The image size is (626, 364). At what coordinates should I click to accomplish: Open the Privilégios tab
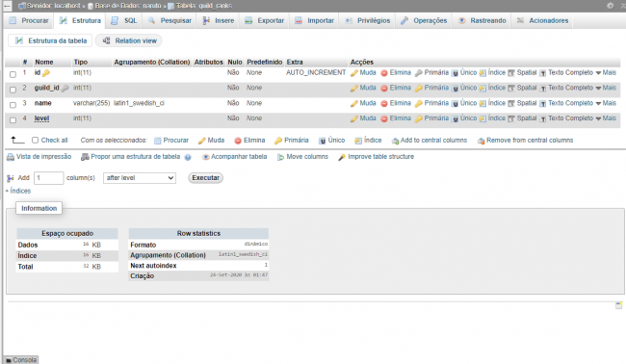[368, 21]
